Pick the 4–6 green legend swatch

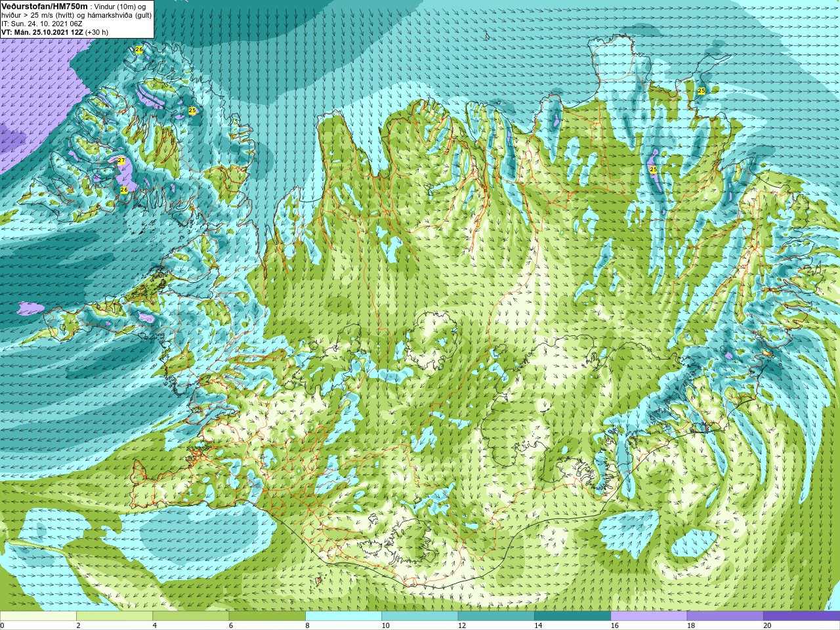(x=190, y=616)
